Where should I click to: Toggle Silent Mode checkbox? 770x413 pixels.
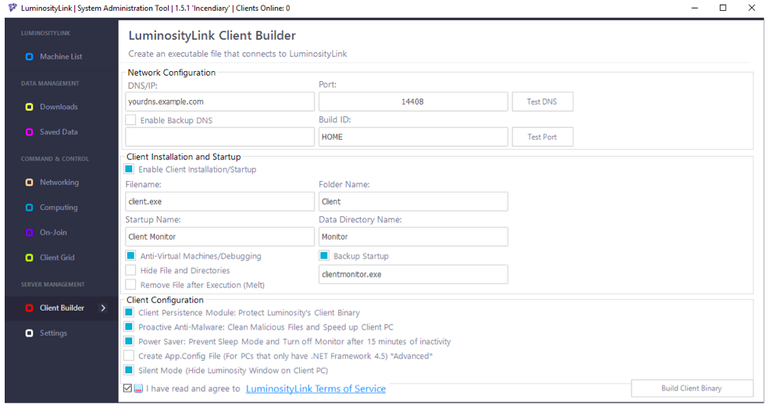[129, 370]
